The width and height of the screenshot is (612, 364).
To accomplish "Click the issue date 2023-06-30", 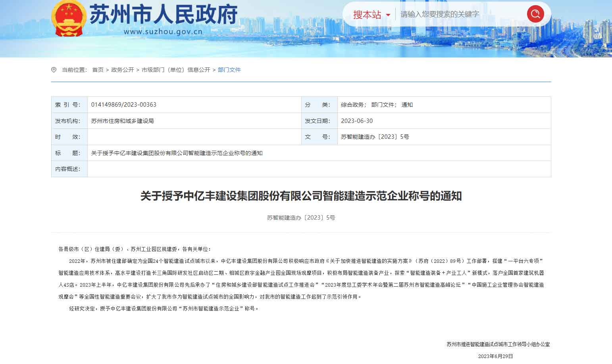I will (x=357, y=121).
